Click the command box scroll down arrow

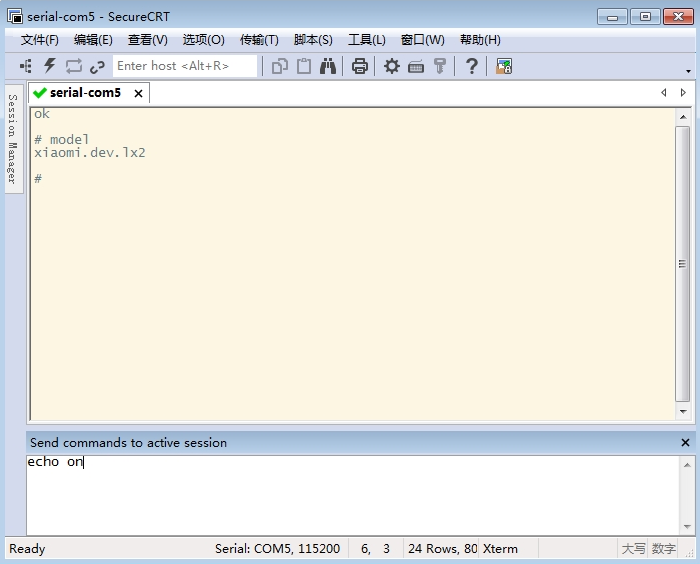pyautogui.click(x=687, y=526)
